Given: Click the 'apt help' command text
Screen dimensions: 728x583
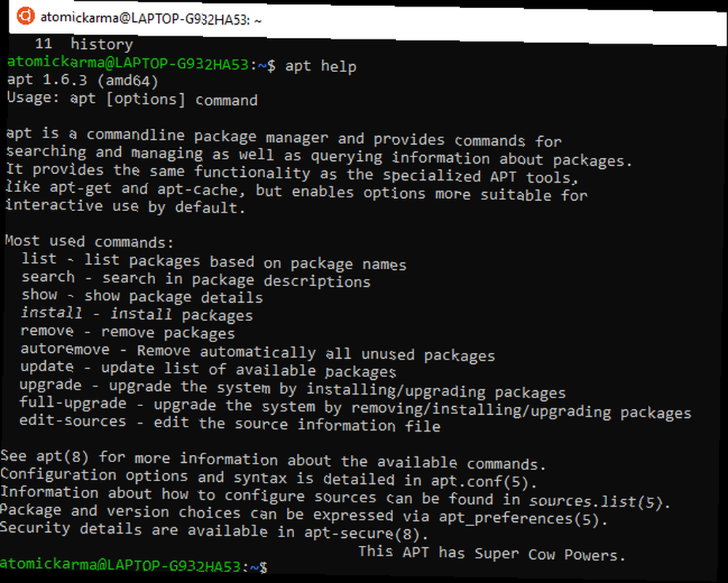Looking at the screenshot, I should tap(321, 66).
